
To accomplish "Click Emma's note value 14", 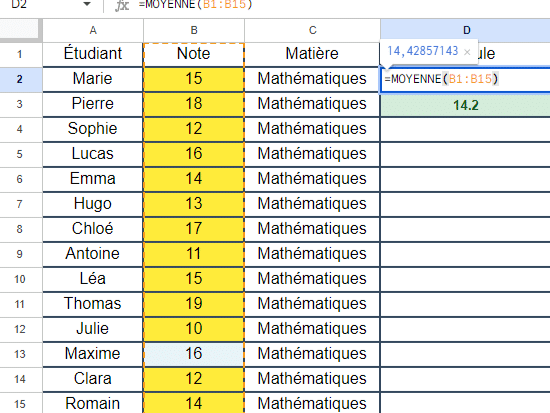I will click(x=194, y=179).
